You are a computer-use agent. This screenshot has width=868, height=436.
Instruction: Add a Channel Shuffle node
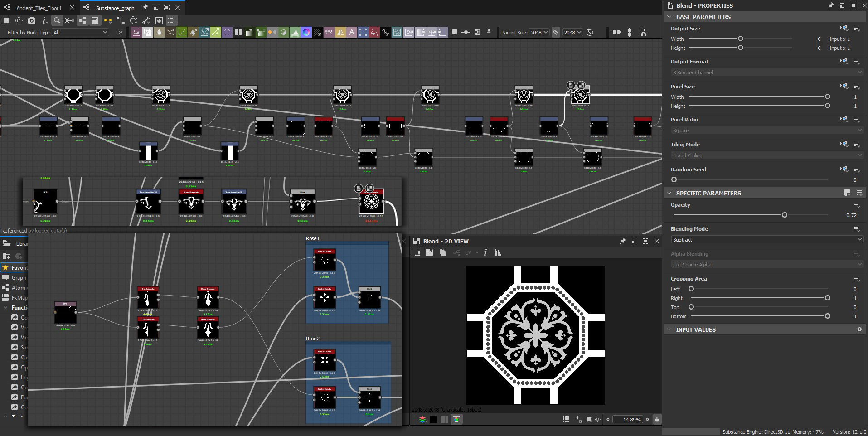tap(170, 32)
